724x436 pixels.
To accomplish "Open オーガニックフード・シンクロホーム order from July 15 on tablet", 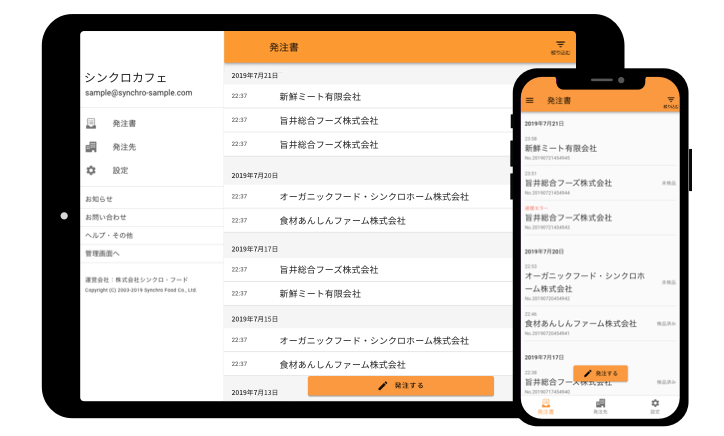I will point(374,341).
